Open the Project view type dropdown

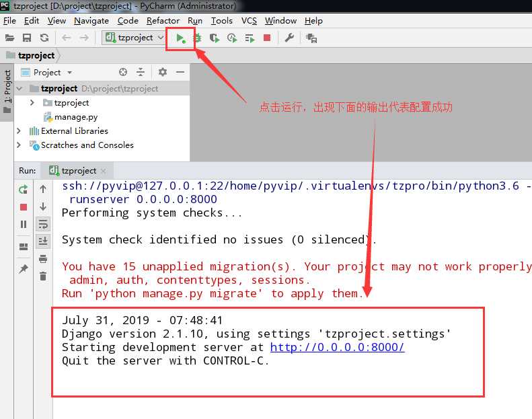click(46, 72)
